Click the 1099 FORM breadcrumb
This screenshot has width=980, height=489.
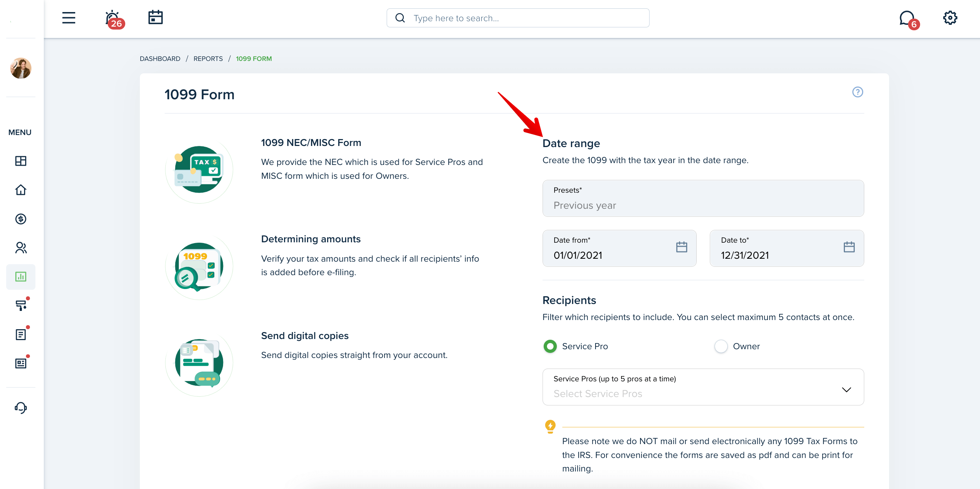pos(254,58)
